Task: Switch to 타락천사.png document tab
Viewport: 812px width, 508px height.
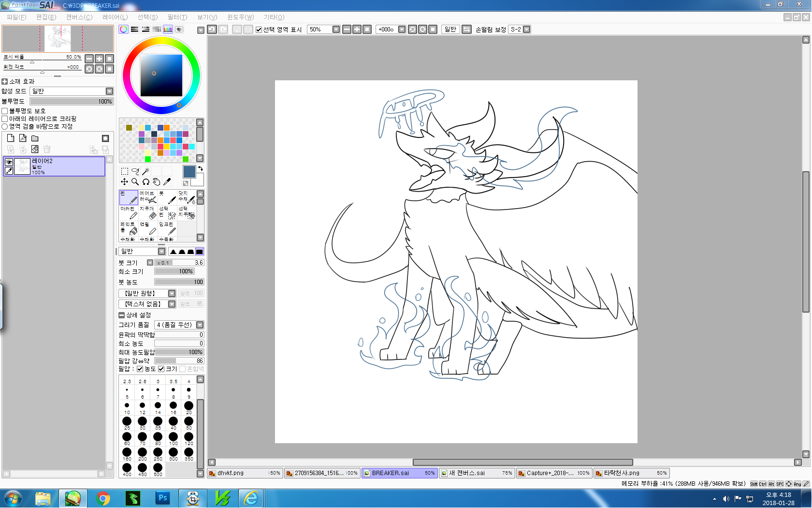Action: [632, 473]
